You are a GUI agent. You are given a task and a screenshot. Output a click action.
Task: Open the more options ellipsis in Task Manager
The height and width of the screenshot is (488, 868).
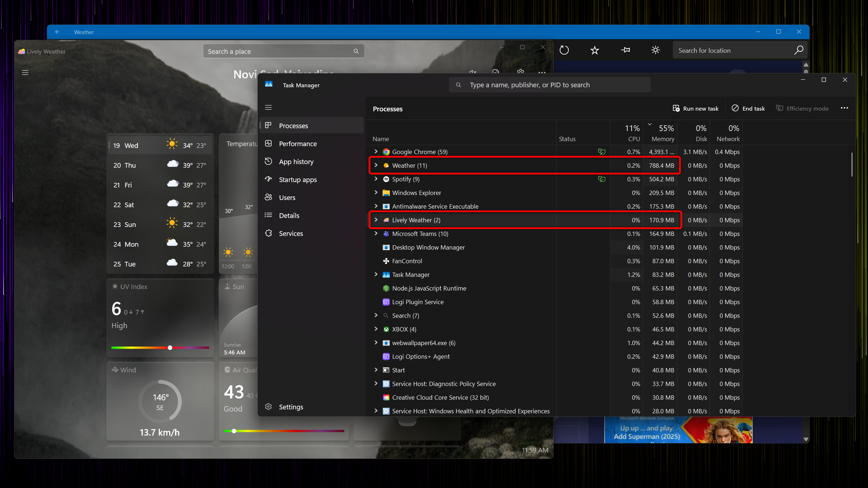pyautogui.click(x=844, y=108)
